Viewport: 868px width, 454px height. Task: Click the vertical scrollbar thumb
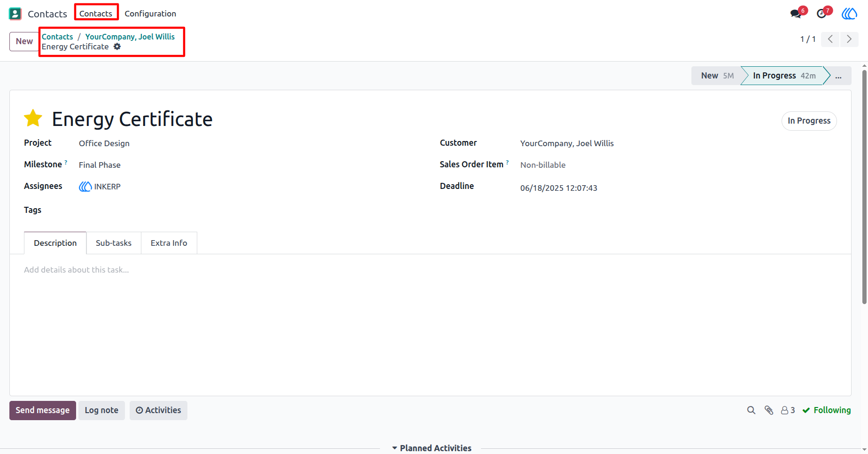[x=864, y=187]
